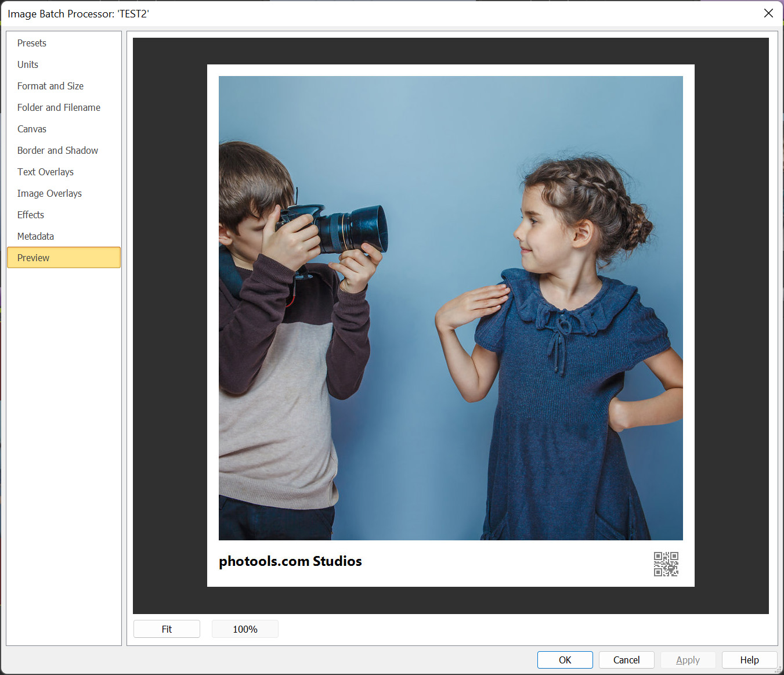
Task: Close the Image Batch Processor window
Action: click(x=768, y=13)
